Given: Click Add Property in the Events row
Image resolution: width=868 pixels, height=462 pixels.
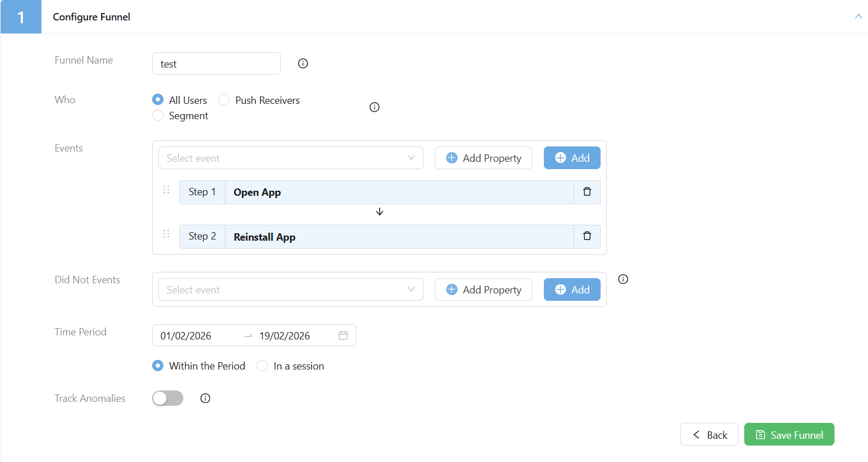Looking at the screenshot, I should coord(484,158).
